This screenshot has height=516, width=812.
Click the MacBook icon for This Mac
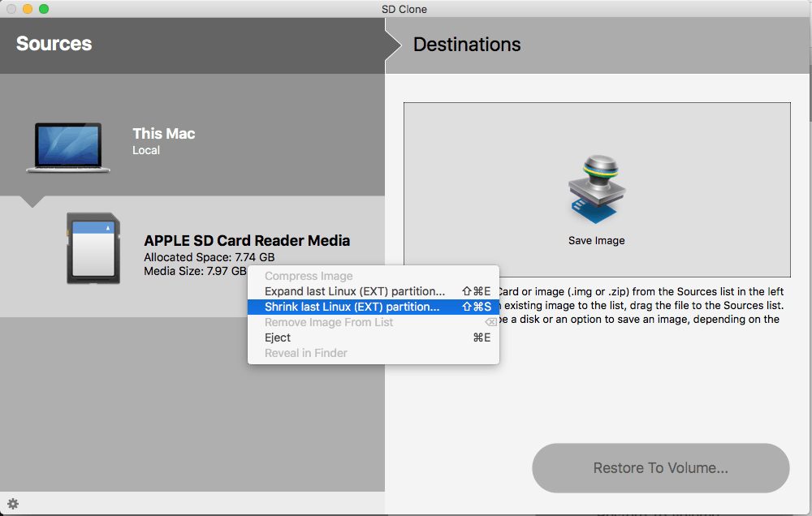pyautogui.click(x=68, y=148)
